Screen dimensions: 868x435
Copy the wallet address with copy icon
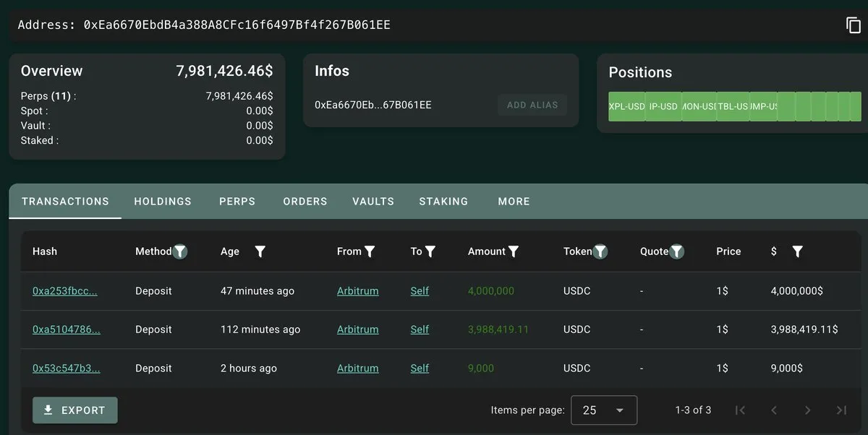coord(853,25)
